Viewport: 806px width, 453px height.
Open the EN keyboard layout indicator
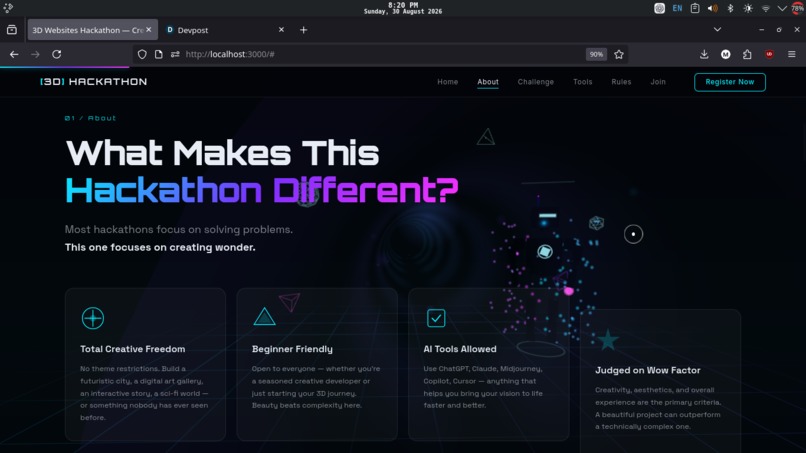click(677, 8)
